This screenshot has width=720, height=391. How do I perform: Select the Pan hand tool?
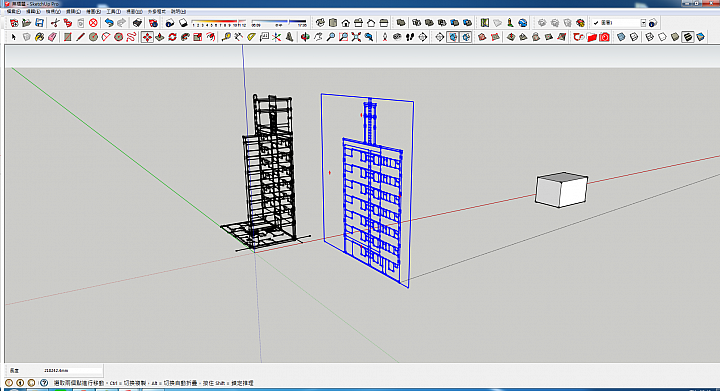coord(318,37)
